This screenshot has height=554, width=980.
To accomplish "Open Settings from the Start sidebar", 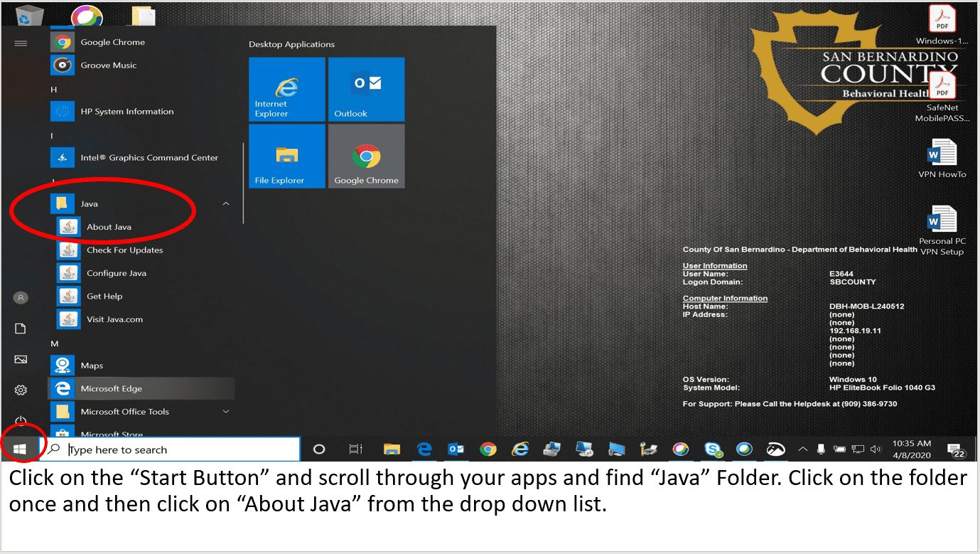I will click(x=21, y=390).
